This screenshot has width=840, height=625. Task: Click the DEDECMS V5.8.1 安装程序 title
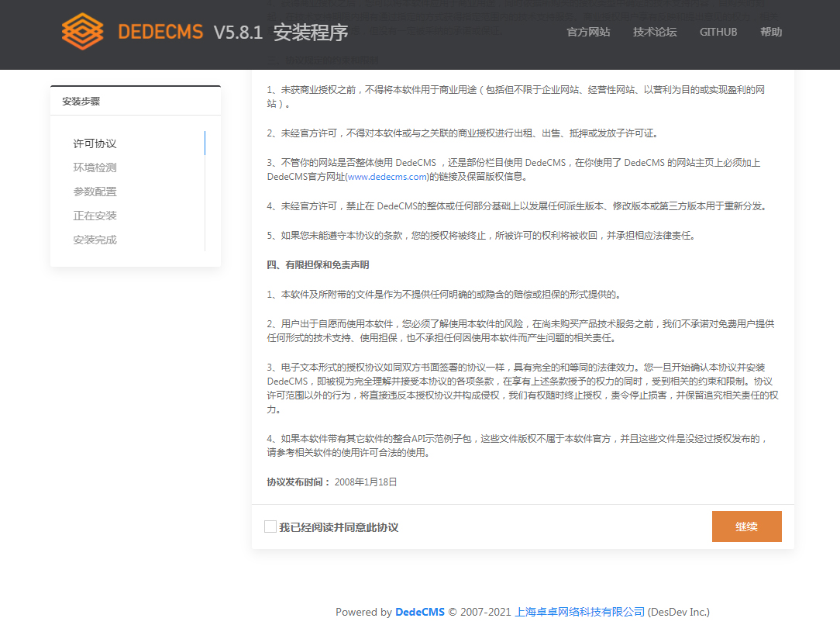click(x=232, y=32)
